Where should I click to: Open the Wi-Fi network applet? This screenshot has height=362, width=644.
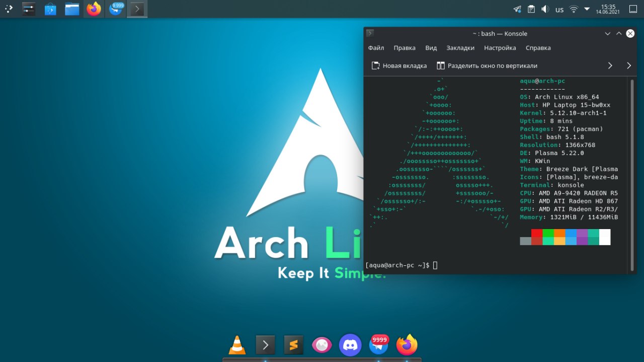574,9
